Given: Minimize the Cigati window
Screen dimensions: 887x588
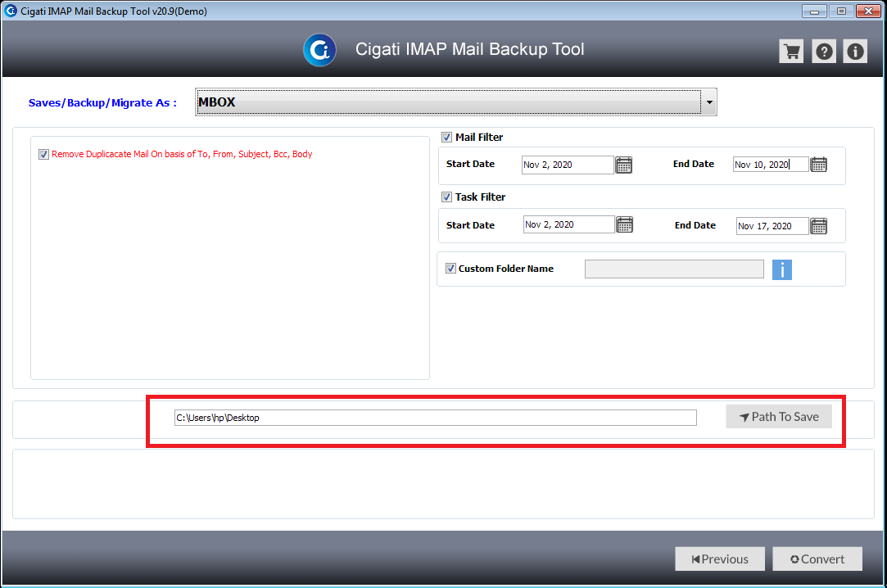Looking at the screenshot, I should pyautogui.click(x=814, y=11).
